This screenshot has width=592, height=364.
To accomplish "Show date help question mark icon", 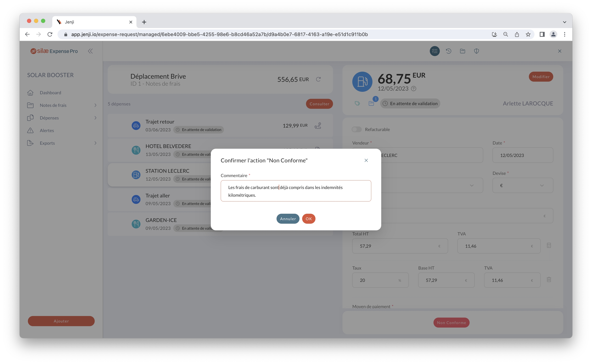I will click(x=413, y=89).
